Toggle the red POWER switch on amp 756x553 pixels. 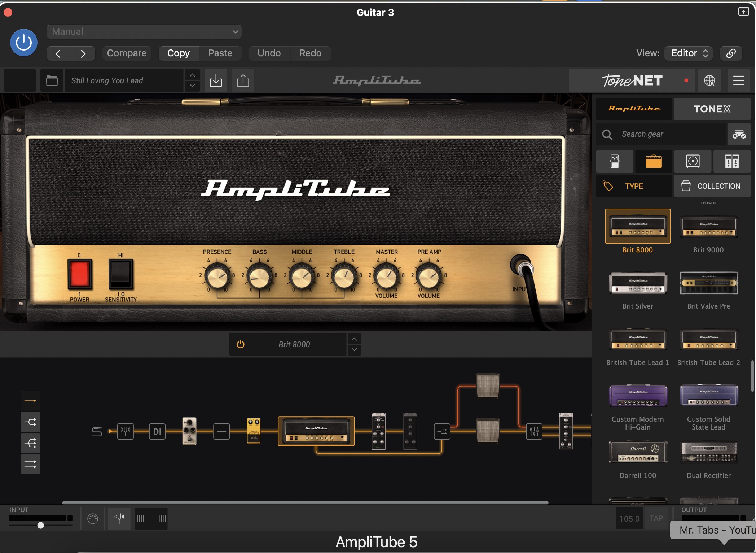tap(80, 274)
